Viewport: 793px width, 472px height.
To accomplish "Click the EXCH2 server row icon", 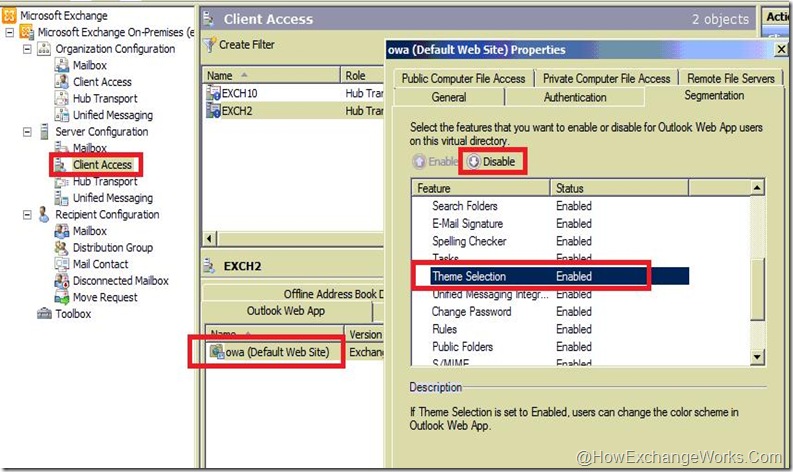I will point(213,111).
